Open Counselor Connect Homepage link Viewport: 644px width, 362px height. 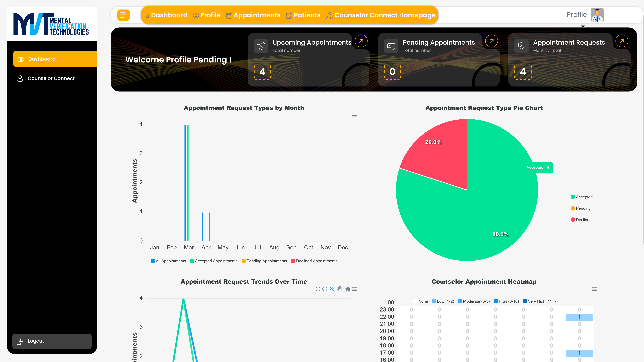[x=381, y=15]
